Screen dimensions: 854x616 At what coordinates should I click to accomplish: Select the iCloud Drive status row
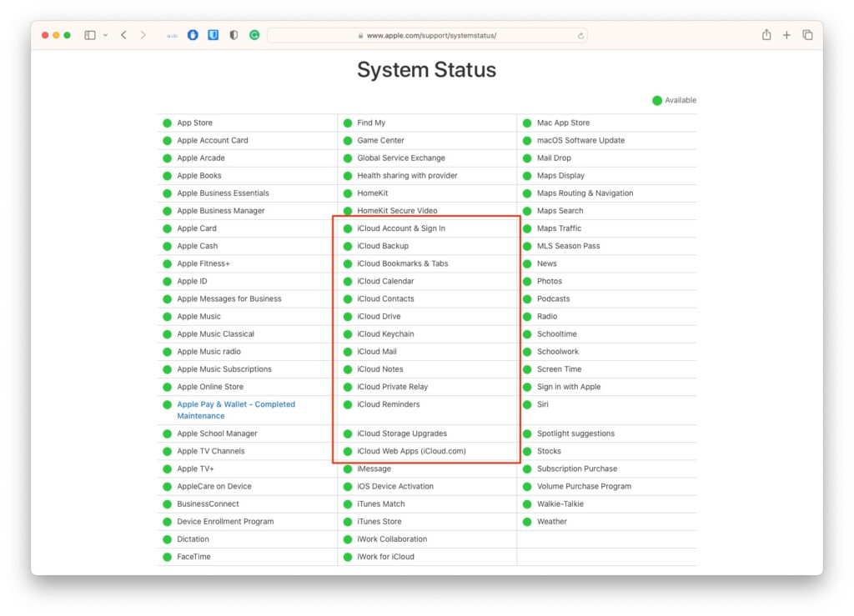[379, 317]
